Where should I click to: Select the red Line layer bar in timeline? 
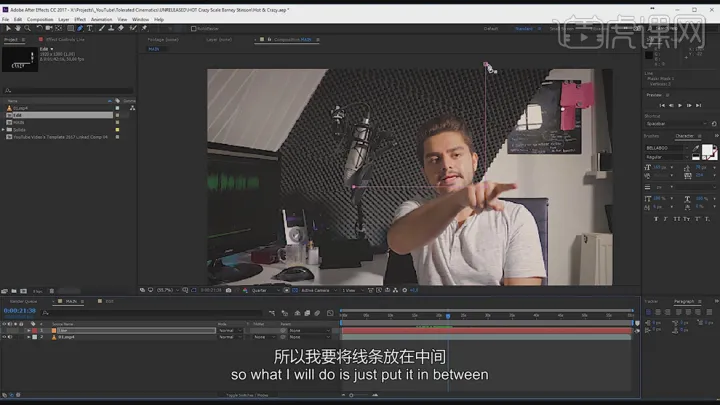pyautogui.click(x=486, y=331)
